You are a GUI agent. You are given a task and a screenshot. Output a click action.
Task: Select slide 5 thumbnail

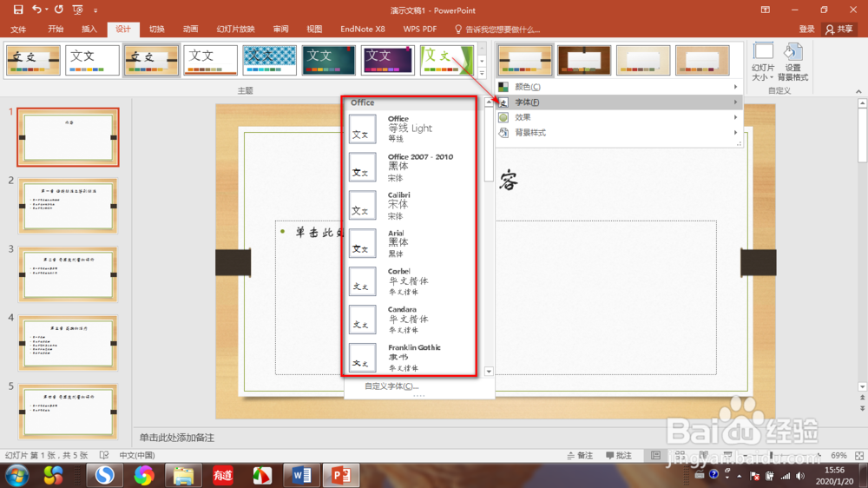(x=68, y=412)
